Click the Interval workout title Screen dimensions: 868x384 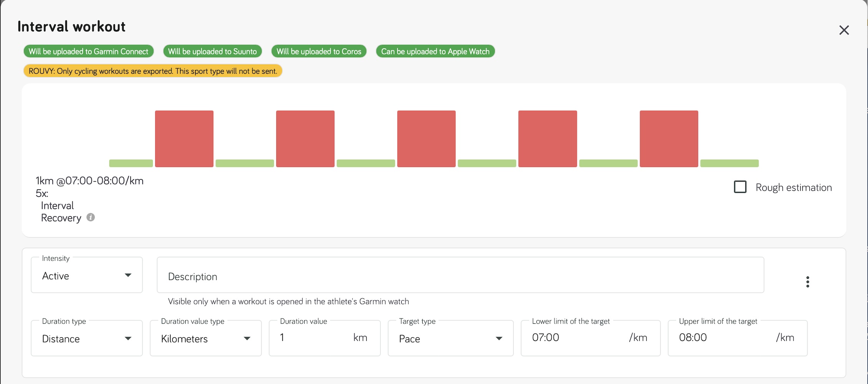point(71,26)
